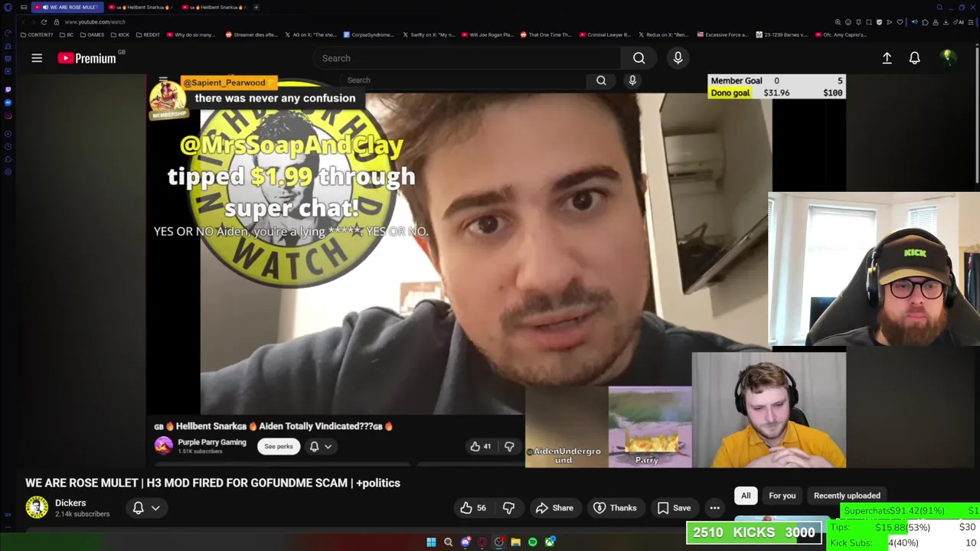
Task: Switch to third Hellbent Snarks browser tab
Action: click(214, 7)
